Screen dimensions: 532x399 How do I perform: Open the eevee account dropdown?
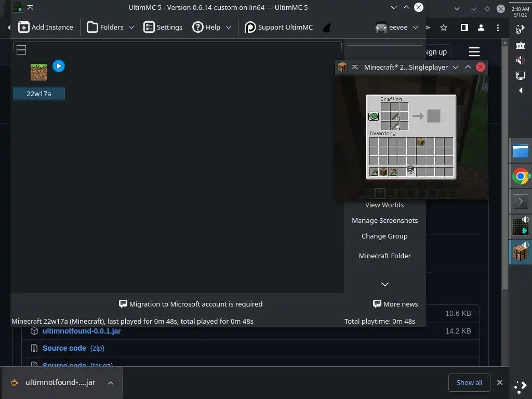tap(396, 27)
